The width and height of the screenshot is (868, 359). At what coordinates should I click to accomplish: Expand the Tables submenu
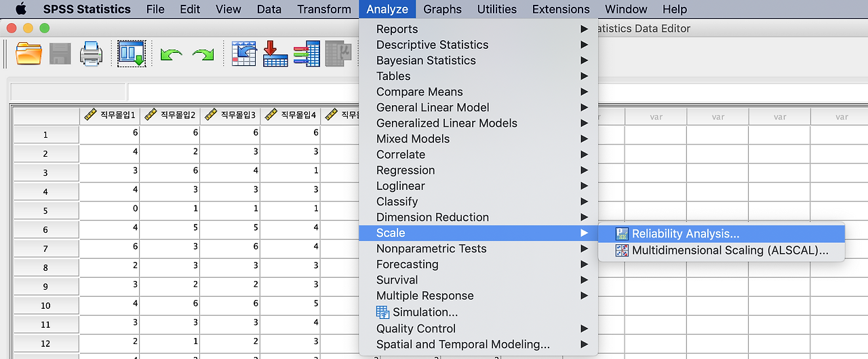coord(478,76)
